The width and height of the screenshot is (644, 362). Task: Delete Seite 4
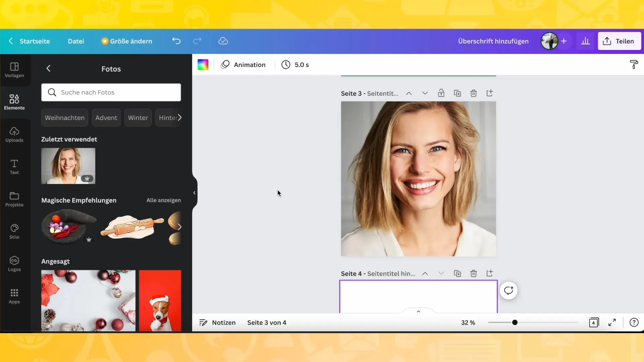coord(473,274)
